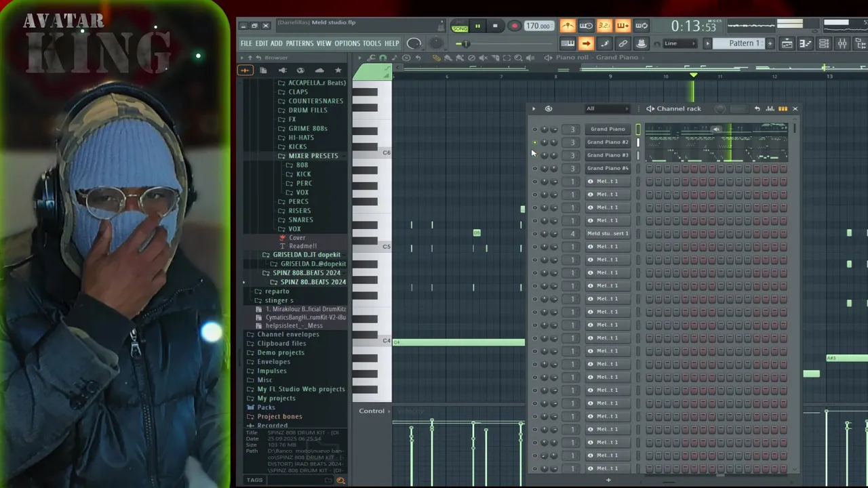Collapse the MIXER PRESETS folder
Image resolution: width=868 pixels, height=488 pixels.
click(x=313, y=156)
